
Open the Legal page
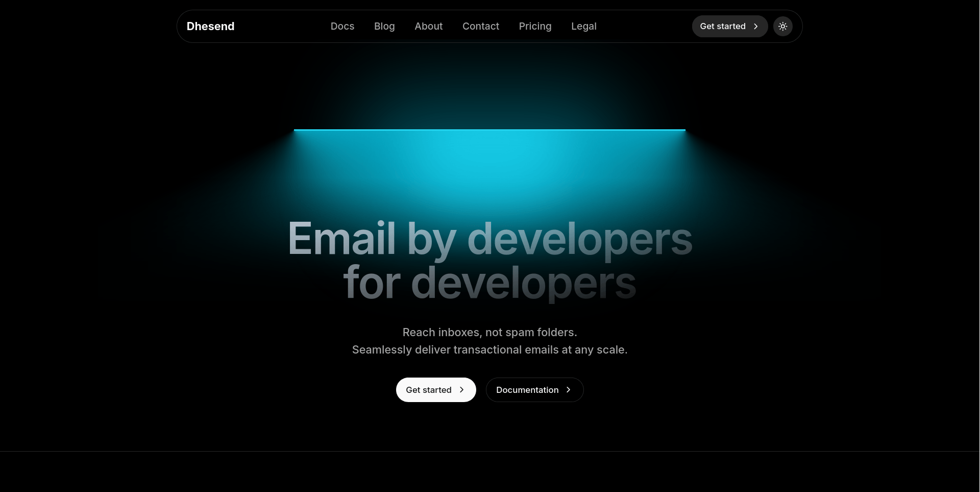(583, 26)
